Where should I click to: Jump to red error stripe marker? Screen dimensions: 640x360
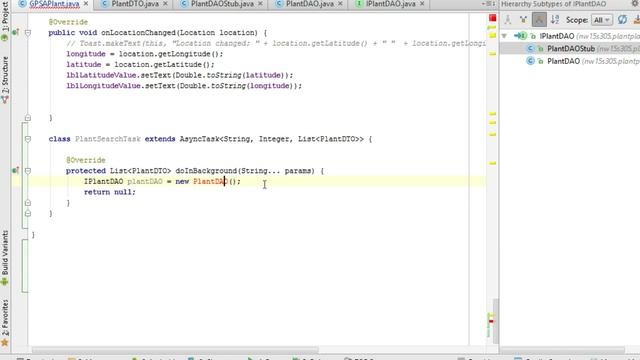click(491, 321)
